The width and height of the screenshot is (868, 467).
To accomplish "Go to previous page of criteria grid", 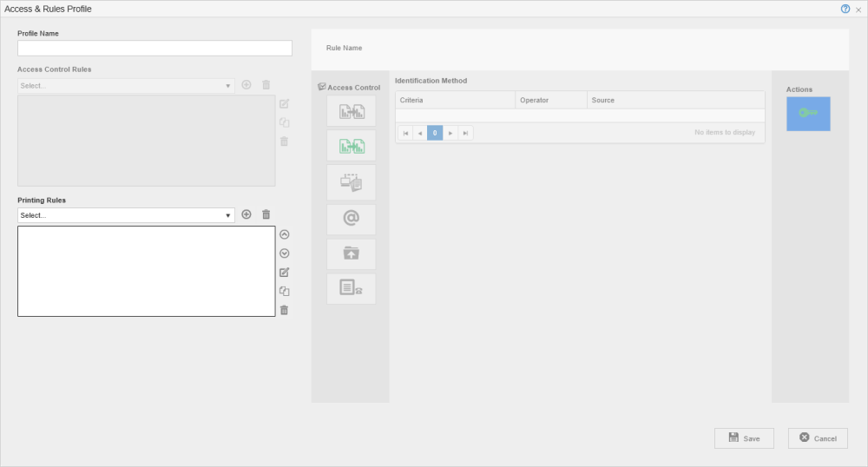I will 419,133.
